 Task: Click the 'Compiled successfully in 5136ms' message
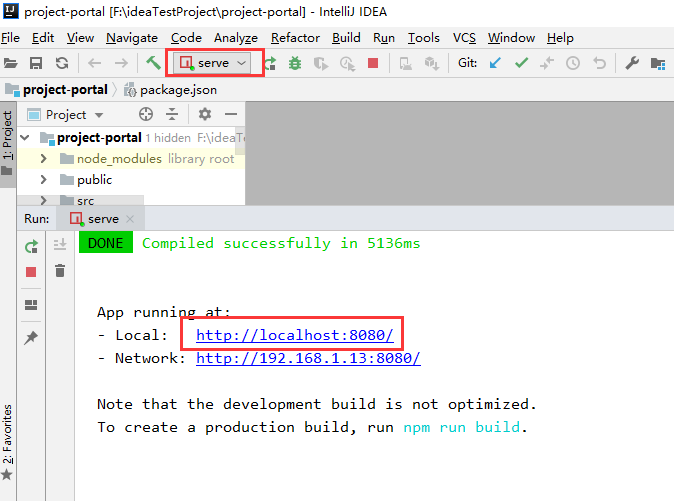point(281,243)
